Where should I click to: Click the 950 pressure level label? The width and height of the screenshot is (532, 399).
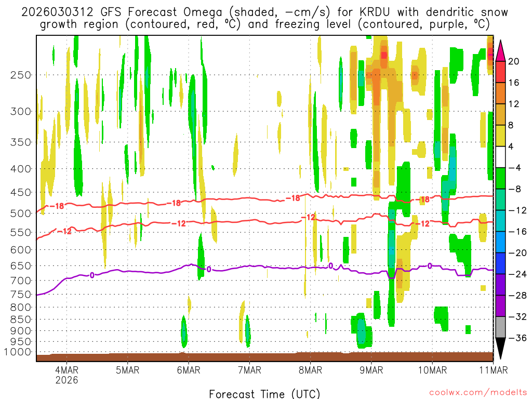(20, 342)
